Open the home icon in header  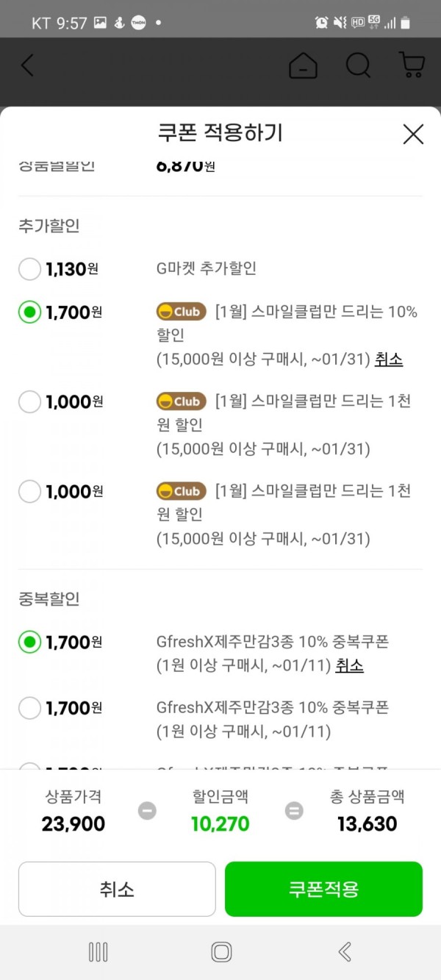pyautogui.click(x=303, y=66)
